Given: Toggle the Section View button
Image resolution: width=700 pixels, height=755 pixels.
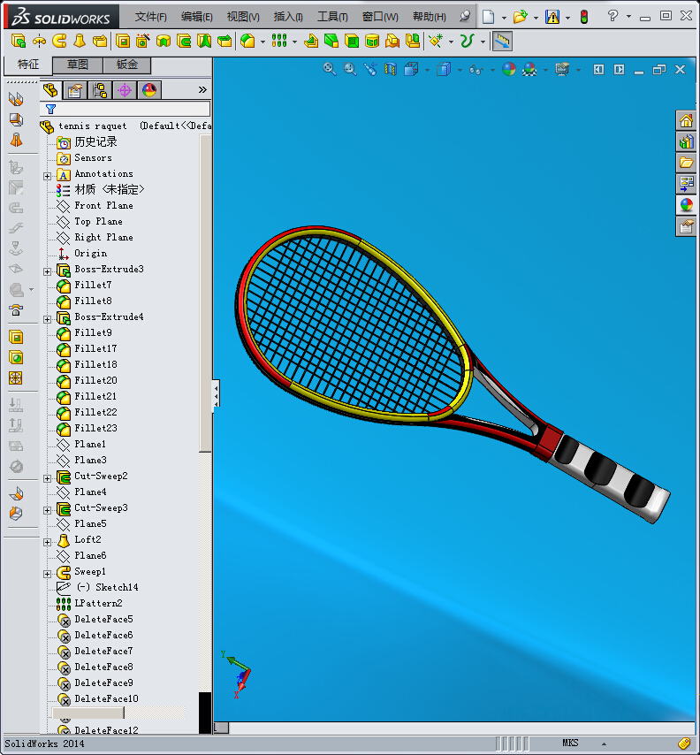Looking at the screenshot, I should click(391, 69).
